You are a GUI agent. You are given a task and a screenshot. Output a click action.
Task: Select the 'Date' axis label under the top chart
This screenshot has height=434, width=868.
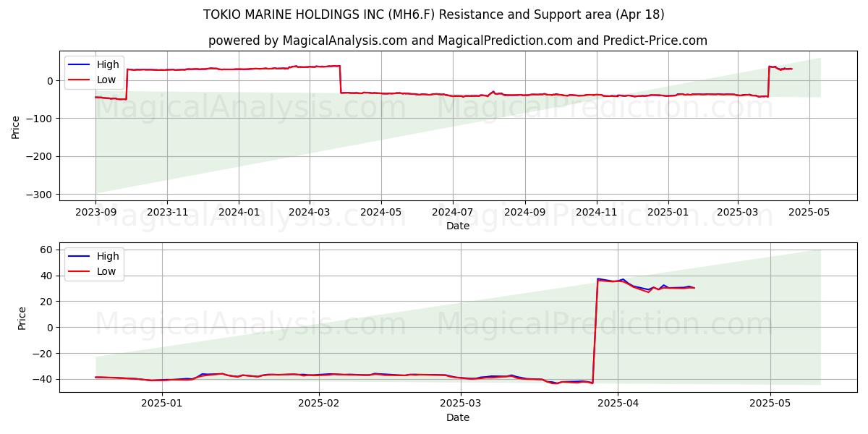[x=458, y=226]
